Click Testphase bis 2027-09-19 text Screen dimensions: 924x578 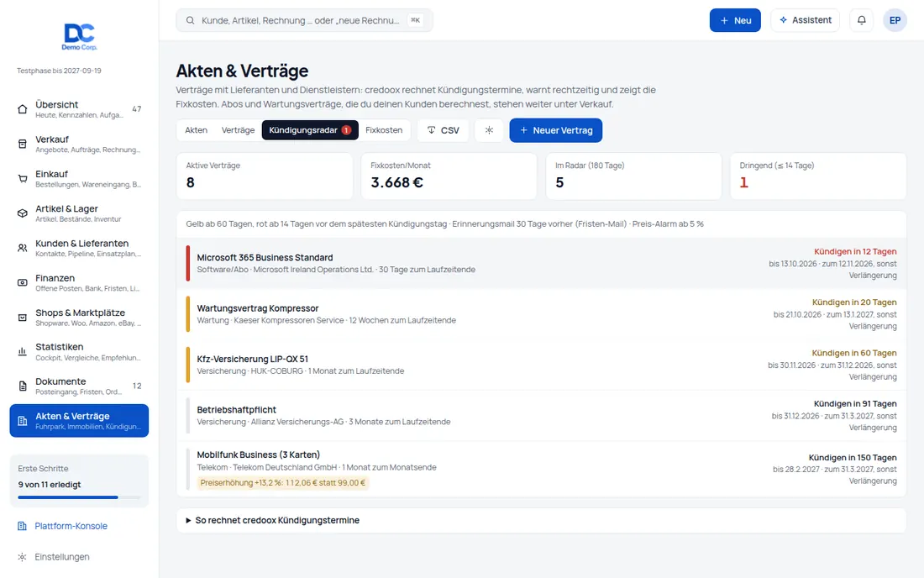pyautogui.click(x=59, y=71)
